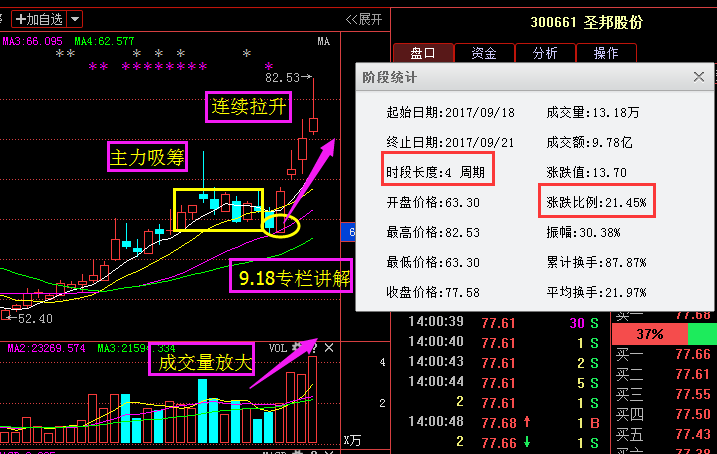
Task: Go to the 操作 tab
Action: (x=606, y=53)
